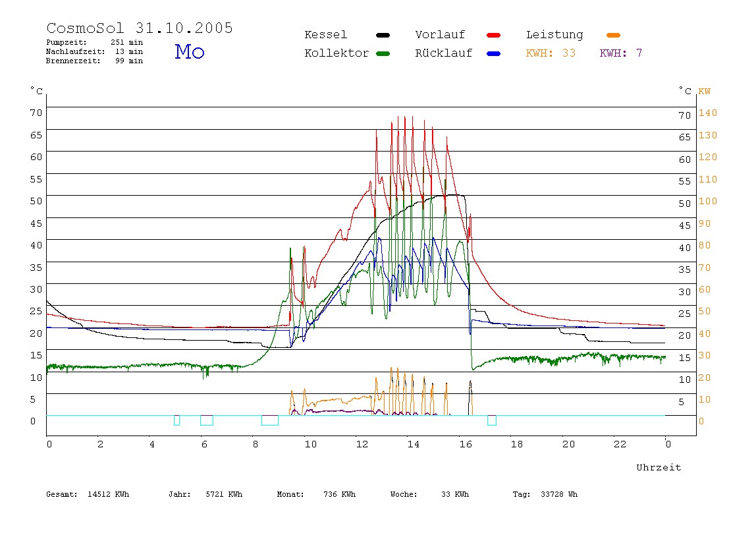This screenshot has width=756, height=535.
Task: Click the cyan marker box near hour 5
Action: [177, 420]
